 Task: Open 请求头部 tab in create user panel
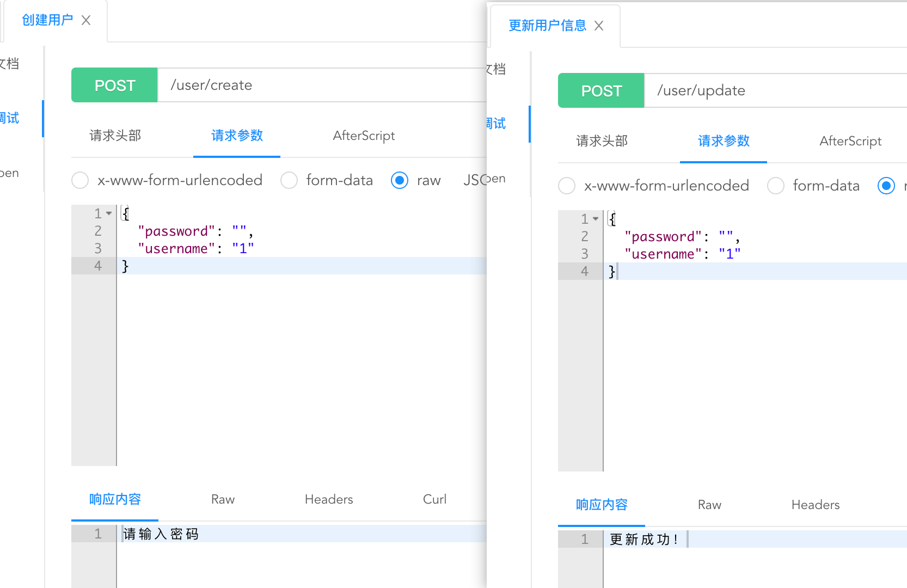[115, 136]
